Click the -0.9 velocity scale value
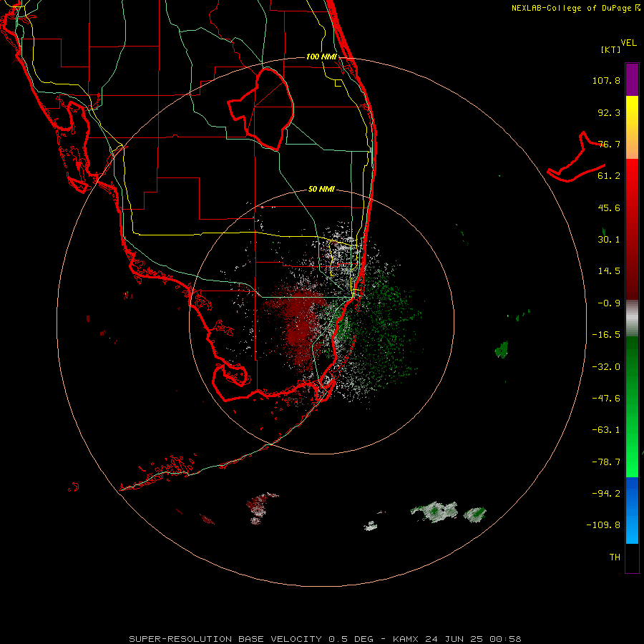This screenshot has height=644, width=644. point(609,303)
